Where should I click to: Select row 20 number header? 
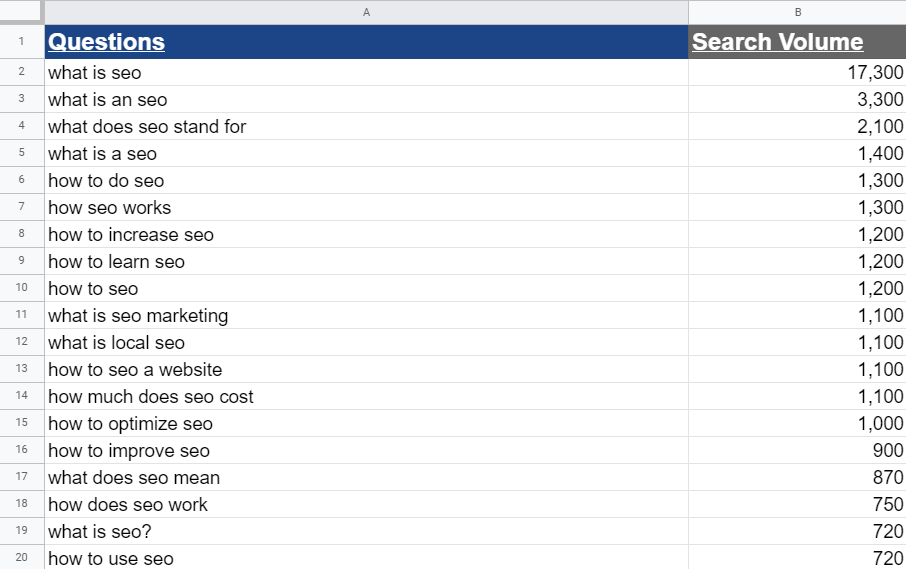(21, 558)
